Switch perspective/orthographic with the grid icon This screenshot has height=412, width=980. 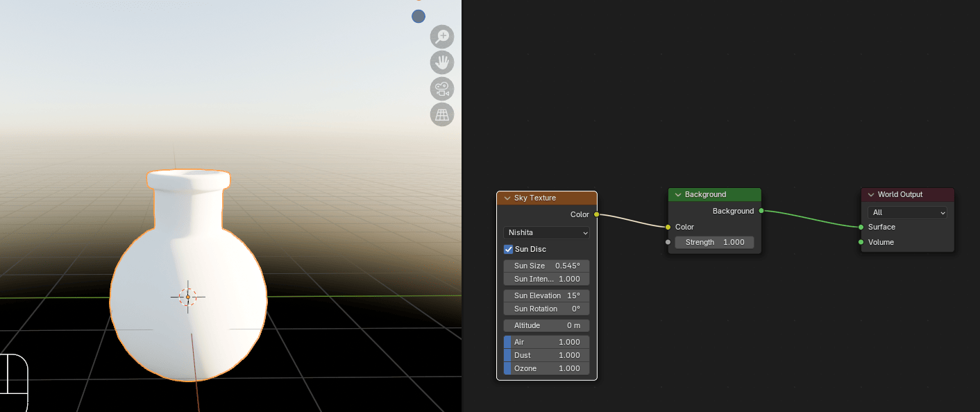point(441,115)
